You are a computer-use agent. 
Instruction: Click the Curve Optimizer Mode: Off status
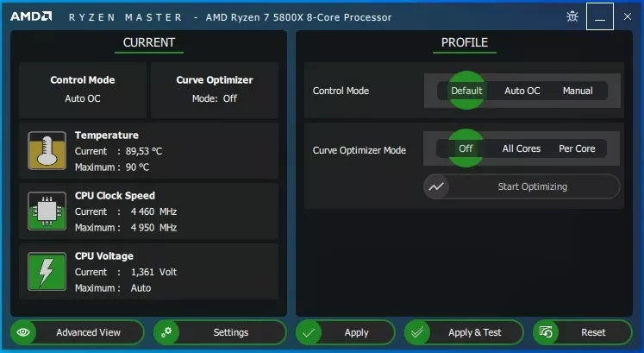215,98
